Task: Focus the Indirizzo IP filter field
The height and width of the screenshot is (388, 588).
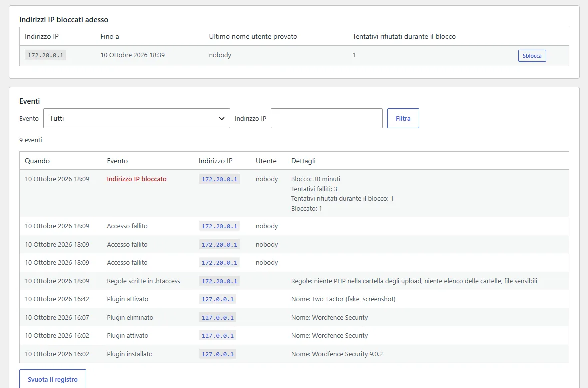Action: click(327, 118)
